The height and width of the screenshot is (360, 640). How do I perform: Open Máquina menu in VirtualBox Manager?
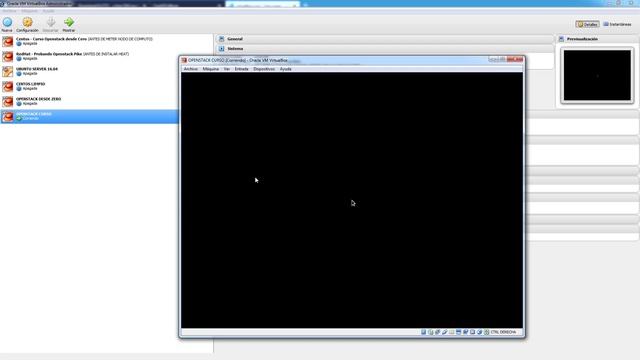(29, 11)
